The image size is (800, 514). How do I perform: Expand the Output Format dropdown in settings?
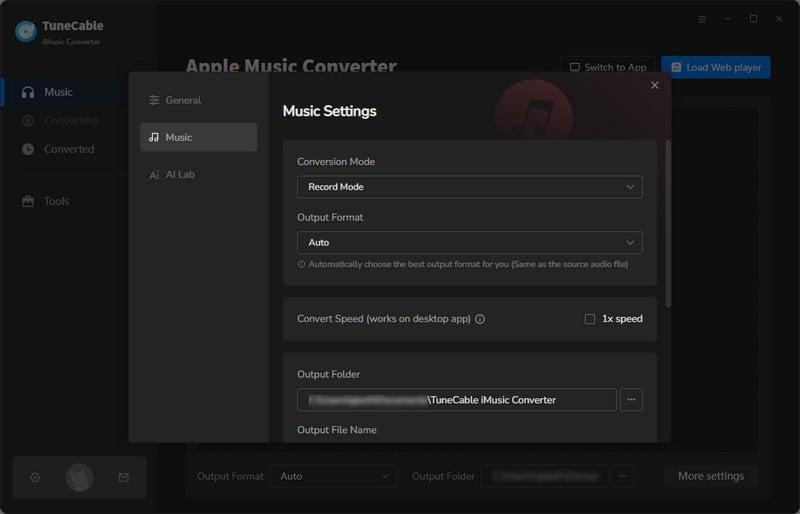pyautogui.click(x=469, y=242)
